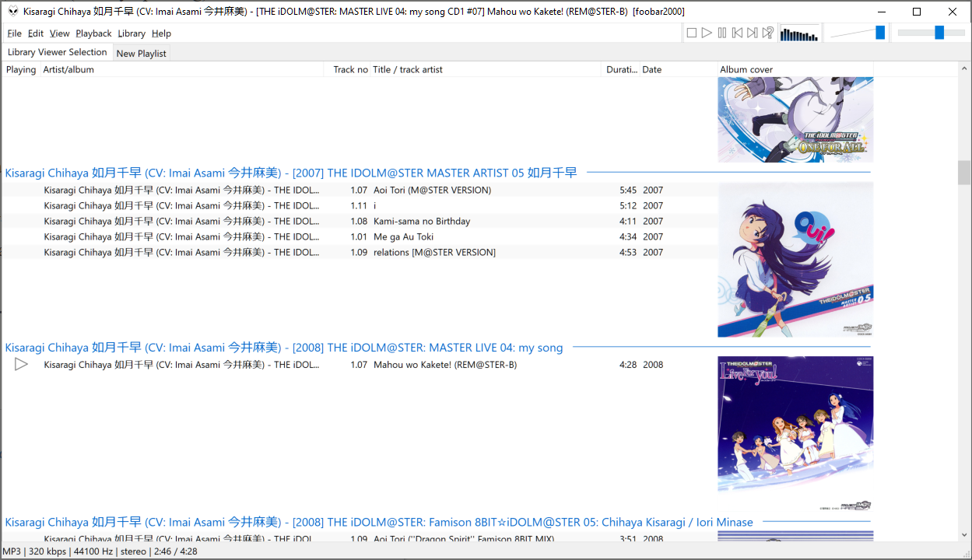Sort by Duration column header
The image size is (972, 560).
(622, 69)
